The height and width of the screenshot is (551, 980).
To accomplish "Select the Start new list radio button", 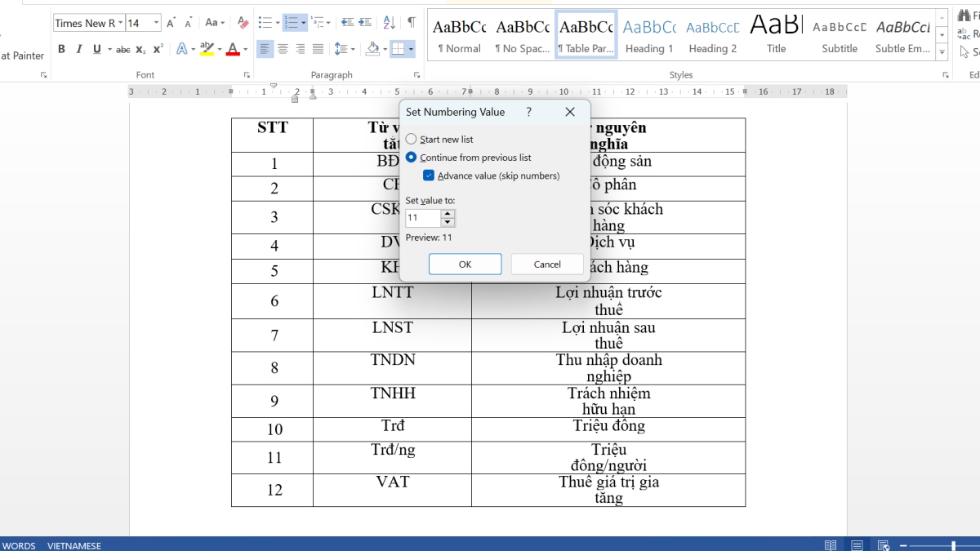I will pyautogui.click(x=411, y=139).
